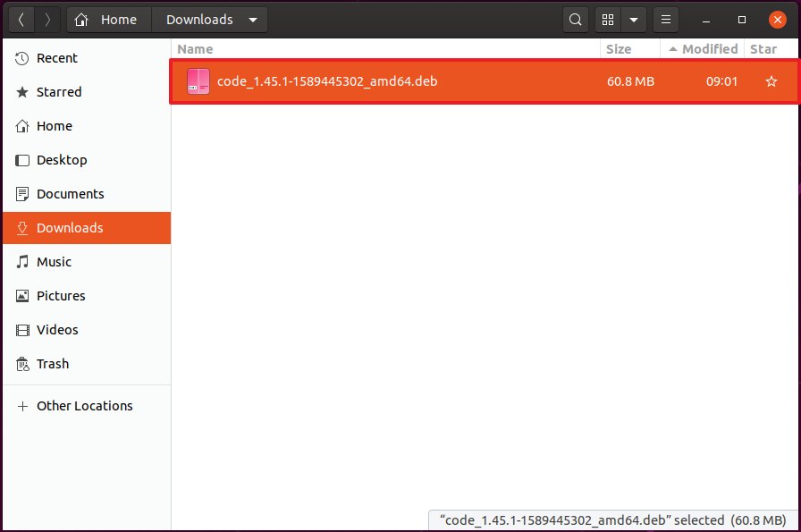Viewport: 801px width, 532px height.
Task: Open Starred in the sidebar
Action: click(x=87, y=92)
